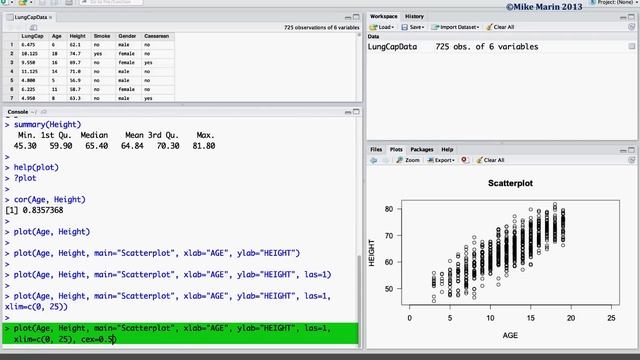This screenshot has height=360, width=640.
Task: Clear All plots in Plots pane
Action: coord(490,160)
